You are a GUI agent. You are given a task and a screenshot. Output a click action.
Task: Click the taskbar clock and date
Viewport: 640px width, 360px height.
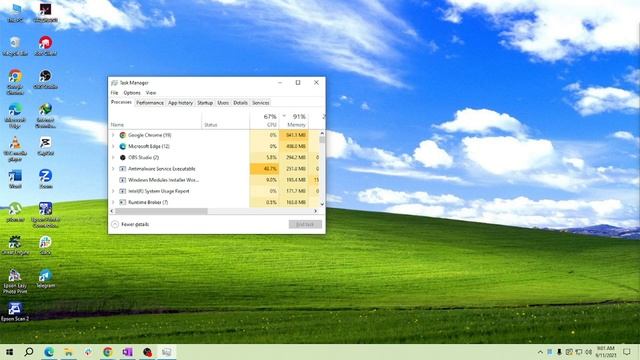[x=606, y=352]
